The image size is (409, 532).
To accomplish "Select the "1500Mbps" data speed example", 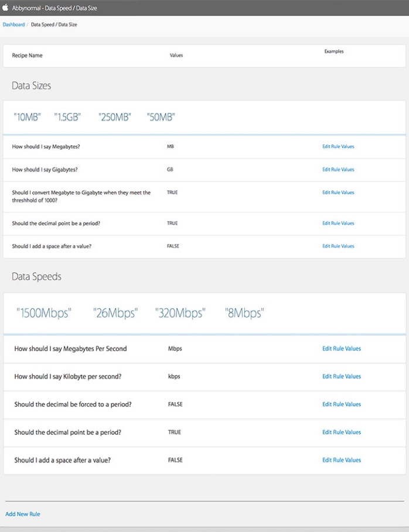I will [44, 313].
